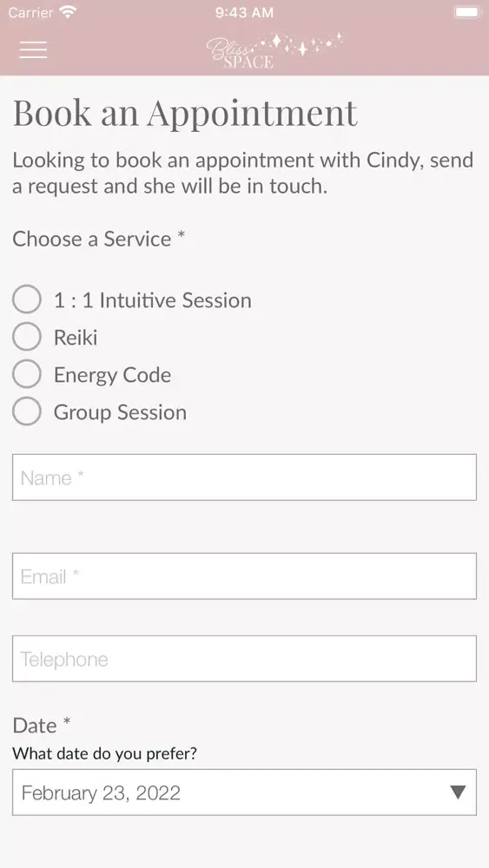The height and width of the screenshot is (868, 489).
Task: Select the 1 : 1 Intuitive Session radio button
Action: pyautogui.click(x=27, y=299)
